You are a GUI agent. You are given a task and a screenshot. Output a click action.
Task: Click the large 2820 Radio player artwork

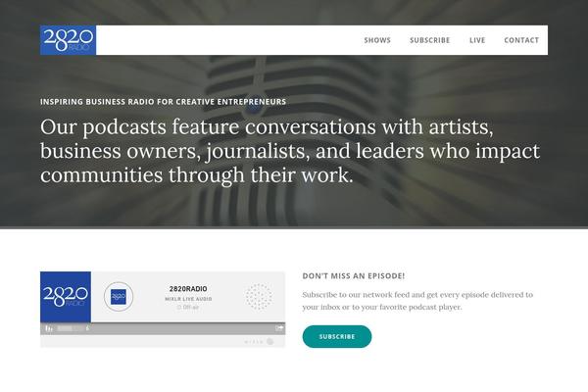(66, 297)
